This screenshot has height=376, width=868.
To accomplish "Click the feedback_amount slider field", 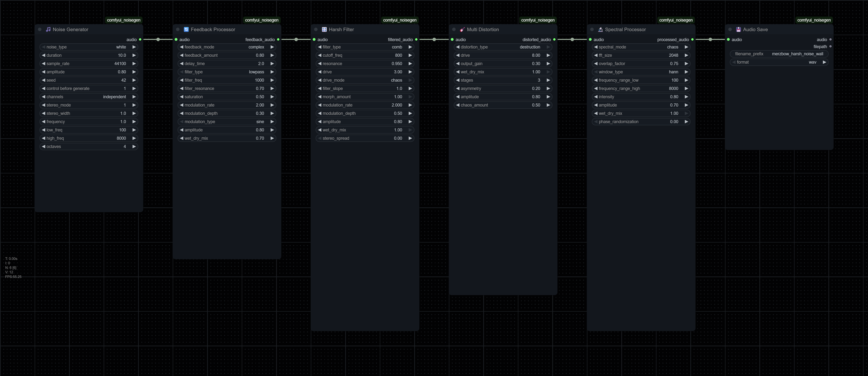I will [227, 55].
